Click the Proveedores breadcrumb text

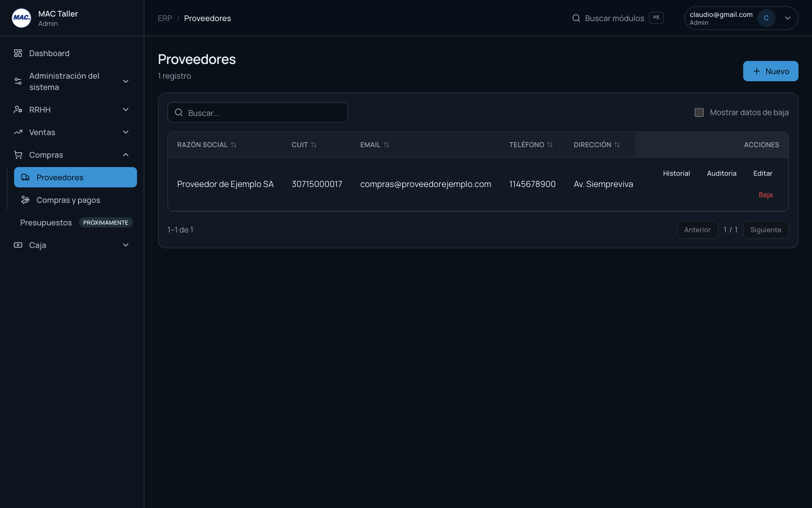coord(208,18)
